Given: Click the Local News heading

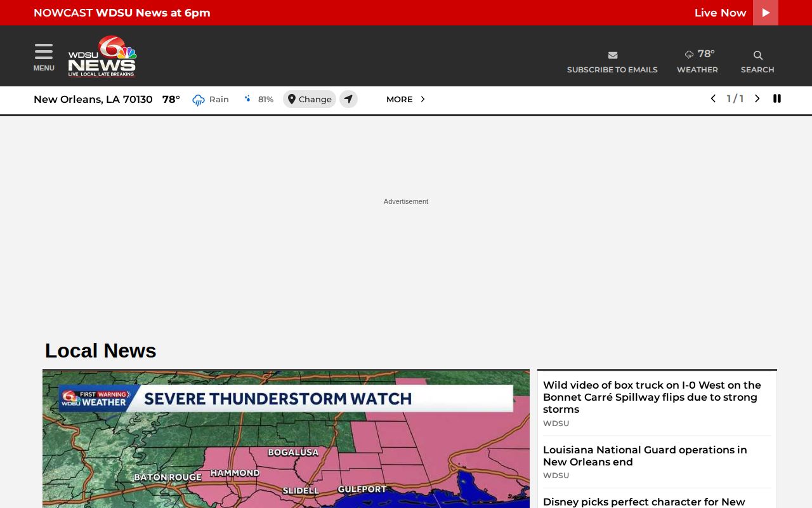Looking at the screenshot, I should [100, 351].
